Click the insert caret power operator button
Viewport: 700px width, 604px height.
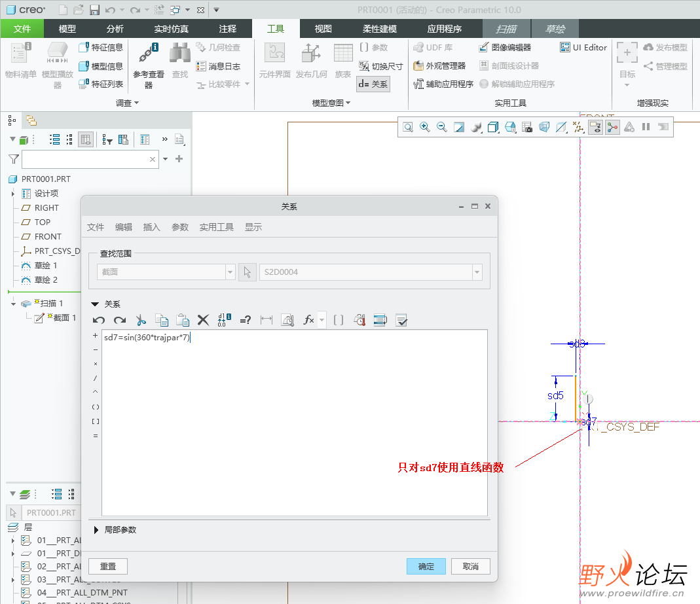[x=95, y=392]
